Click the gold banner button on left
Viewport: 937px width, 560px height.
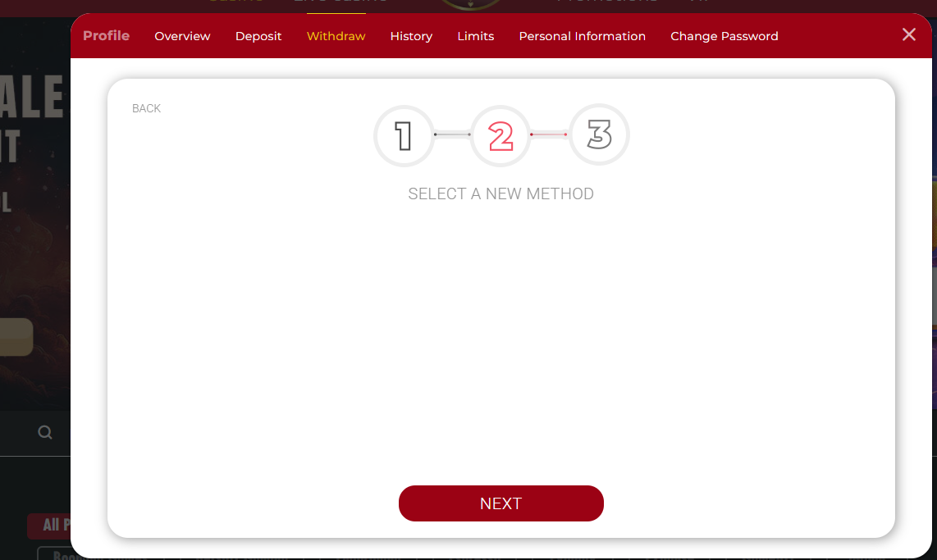(16, 337)
